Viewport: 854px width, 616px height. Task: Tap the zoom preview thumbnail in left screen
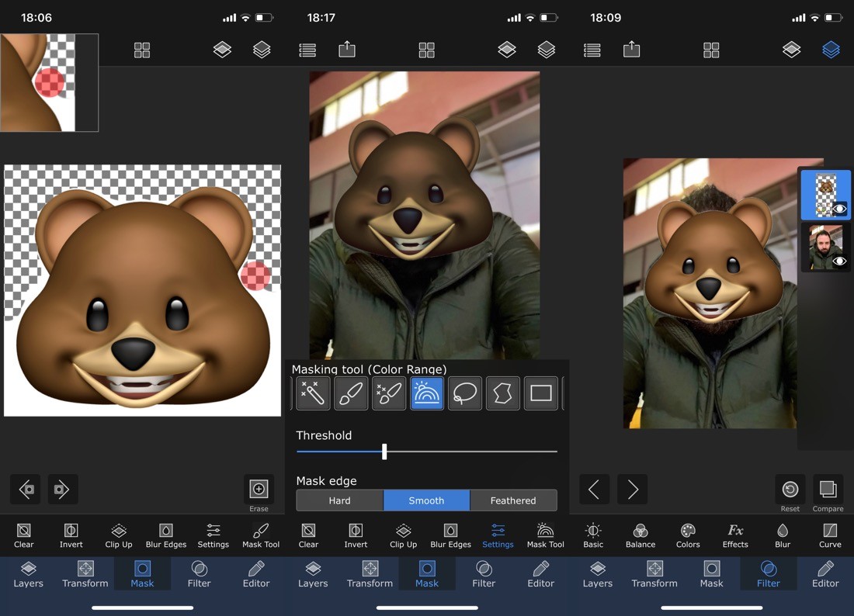tap(49, 83)
